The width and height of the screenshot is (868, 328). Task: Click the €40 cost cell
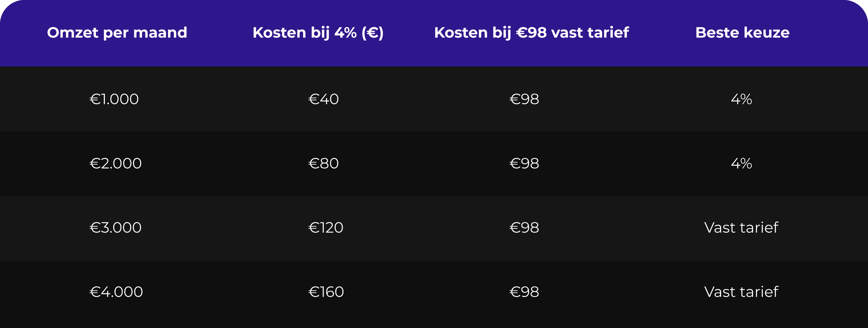pos(324,99)
